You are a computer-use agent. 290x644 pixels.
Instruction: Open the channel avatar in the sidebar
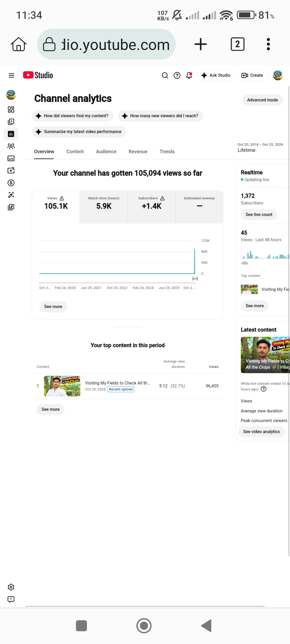pos(11,95)
